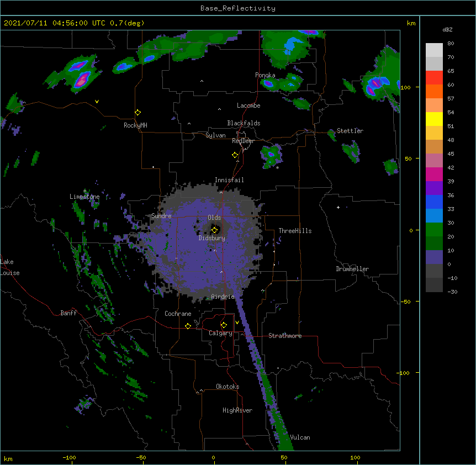The image size is (476, 465).
Task: Click the 65 dBZ red legend swatch
Action: pyautogui.click(x=434, y=78)
